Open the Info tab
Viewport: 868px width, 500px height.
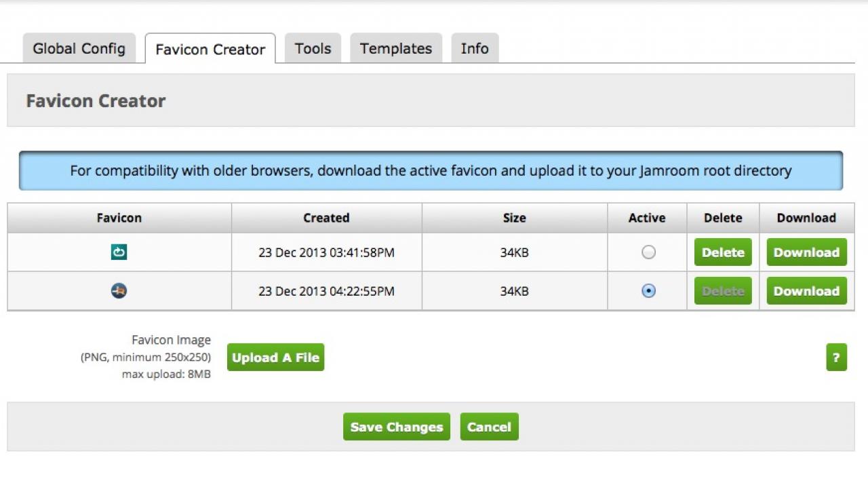475,49
